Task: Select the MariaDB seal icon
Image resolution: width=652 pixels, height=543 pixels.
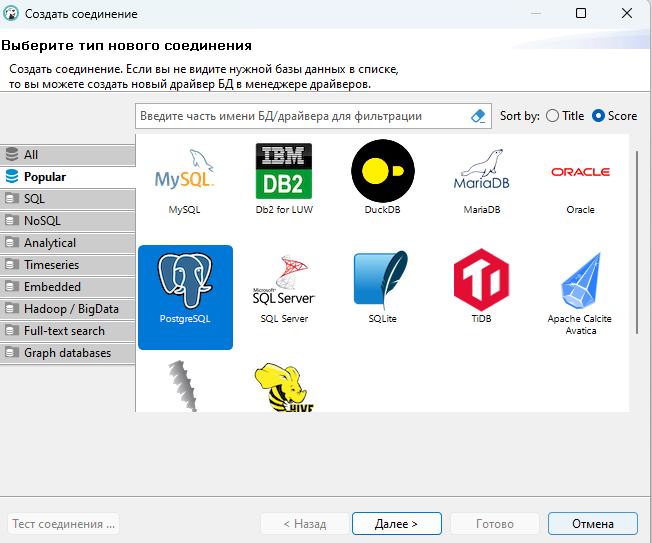Action: coord(482,169)
